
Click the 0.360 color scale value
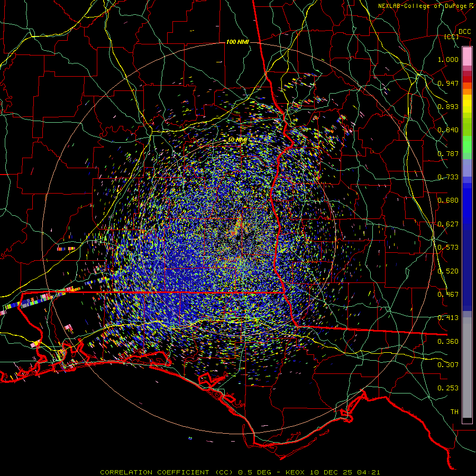[448, 342]
